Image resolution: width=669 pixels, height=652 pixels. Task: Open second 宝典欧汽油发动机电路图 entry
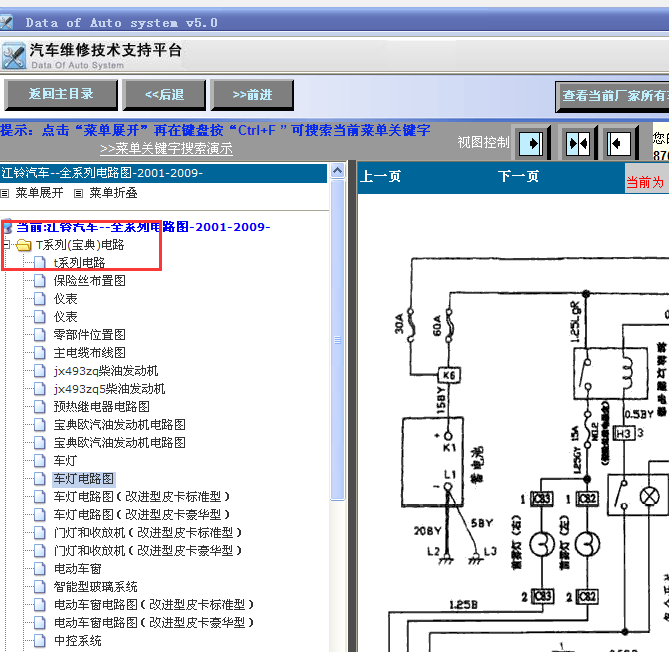[119, 443]
